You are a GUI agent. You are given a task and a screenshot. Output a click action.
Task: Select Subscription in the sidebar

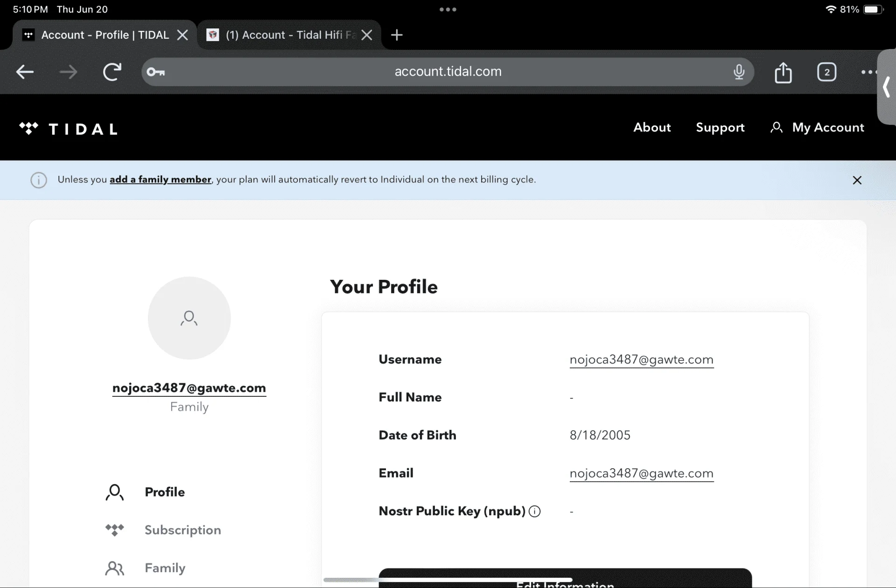(182, 530)
